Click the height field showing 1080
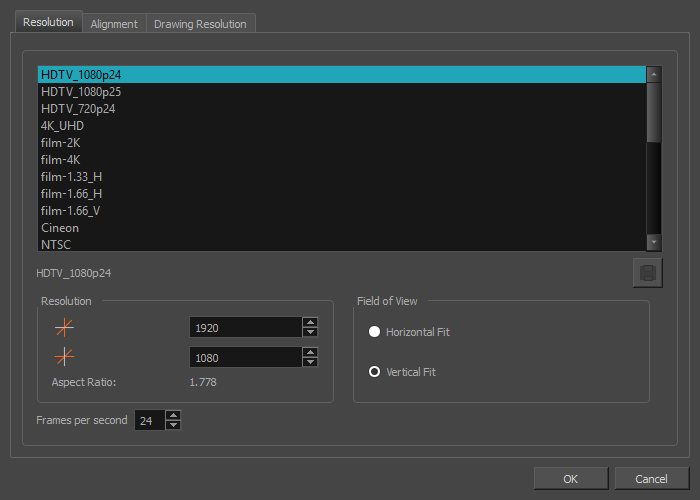 [x=246, y=357]
